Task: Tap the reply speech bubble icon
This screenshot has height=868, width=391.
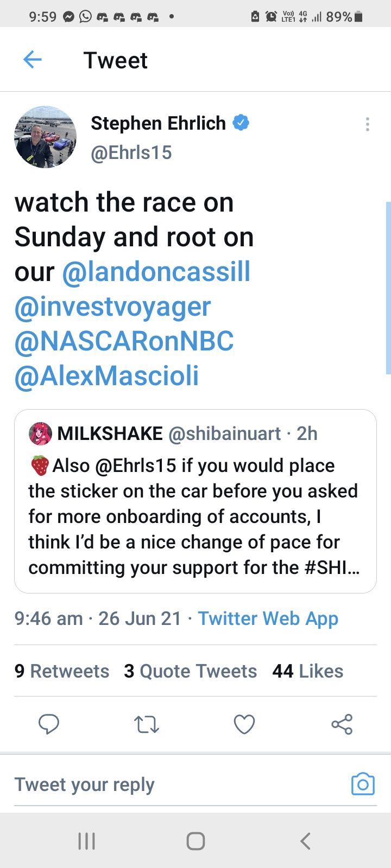Action: 49,724
